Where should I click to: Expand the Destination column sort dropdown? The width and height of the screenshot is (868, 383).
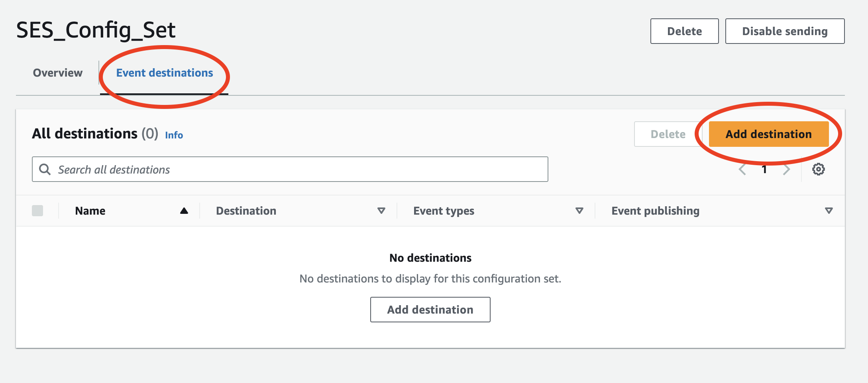[x=381, y=210]
